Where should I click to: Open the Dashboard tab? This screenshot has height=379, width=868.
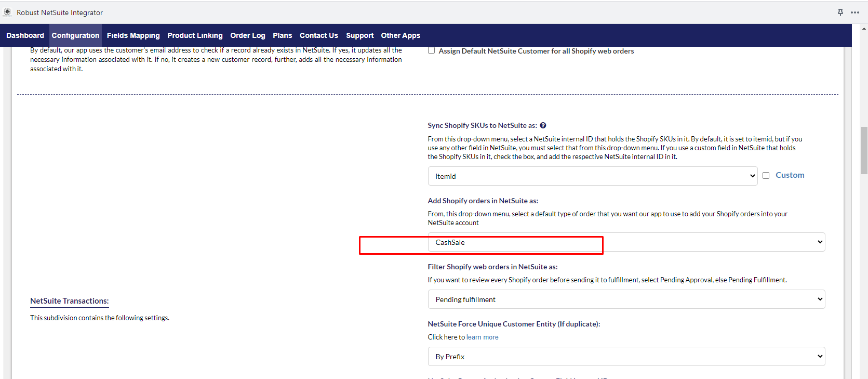click(25, 35)
